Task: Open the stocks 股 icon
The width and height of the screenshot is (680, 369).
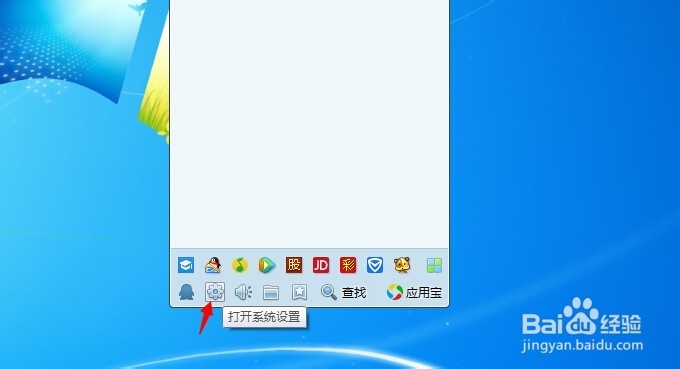Action: tap(294, 265)
